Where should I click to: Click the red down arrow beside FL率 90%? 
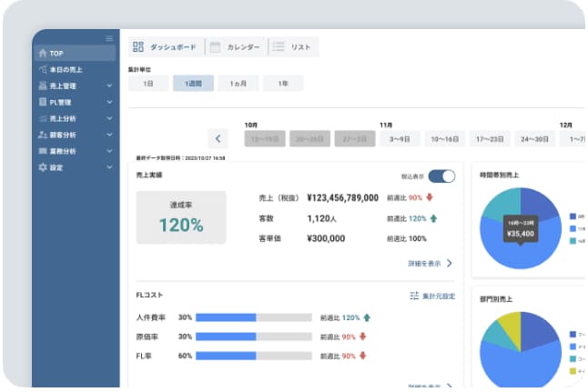coord(362,356)
